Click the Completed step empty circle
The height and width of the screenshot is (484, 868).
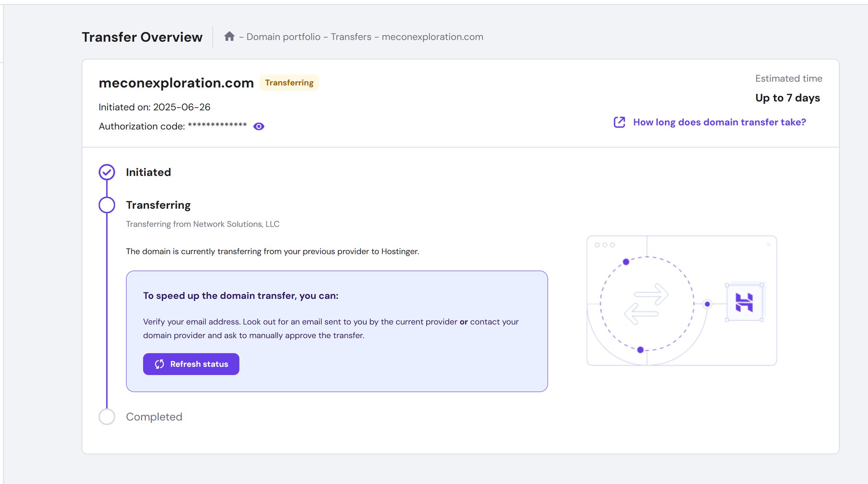click(107, 417)
